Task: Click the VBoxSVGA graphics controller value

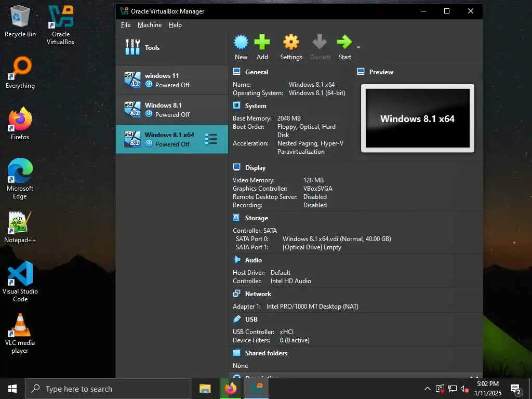Action: [318, 189]
